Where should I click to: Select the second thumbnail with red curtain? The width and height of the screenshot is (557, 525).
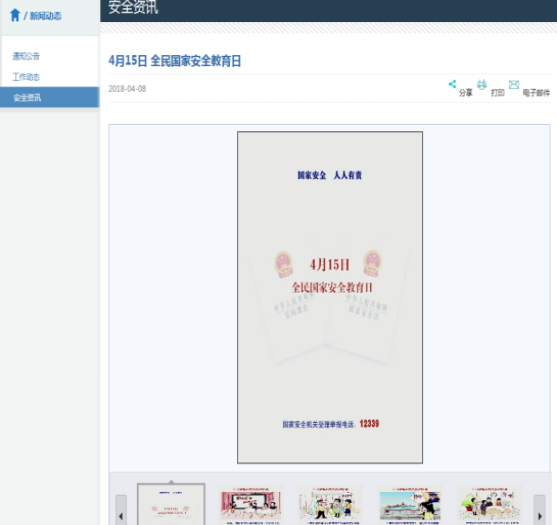coord(251,505)
